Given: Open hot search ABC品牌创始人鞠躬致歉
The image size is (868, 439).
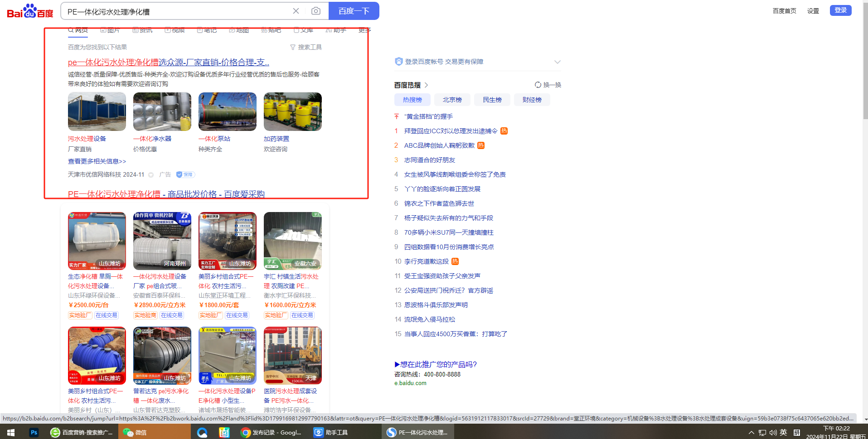Looking at the screenshot, I should pyautogui.click(x=439, y=145).
